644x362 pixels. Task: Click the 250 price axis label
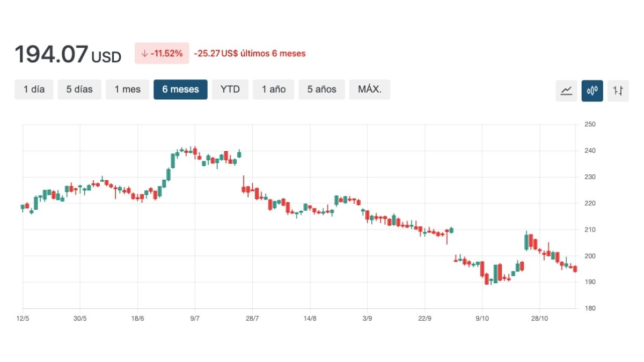tap(590, 124)
